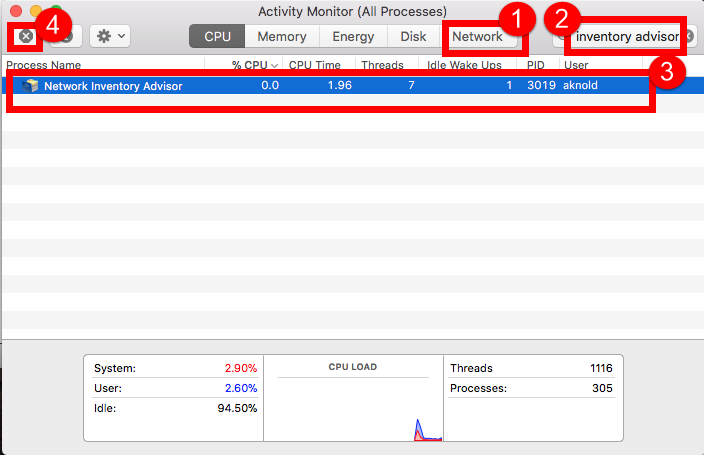Sort by the User column header
The height and width of the screenshot is (455, 704).
[576, 65]
